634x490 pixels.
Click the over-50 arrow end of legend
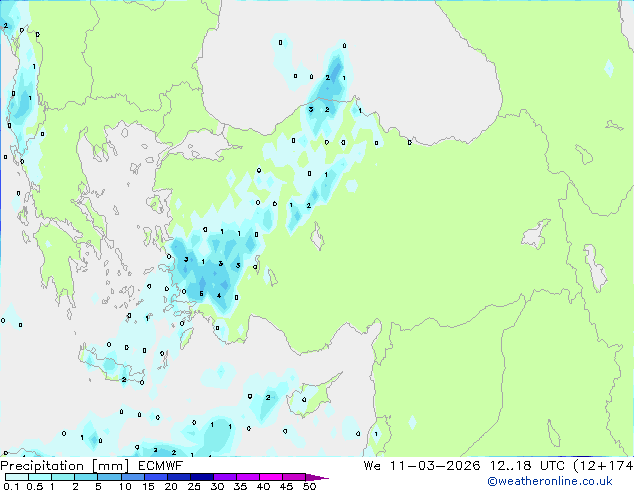coord(317,477)
